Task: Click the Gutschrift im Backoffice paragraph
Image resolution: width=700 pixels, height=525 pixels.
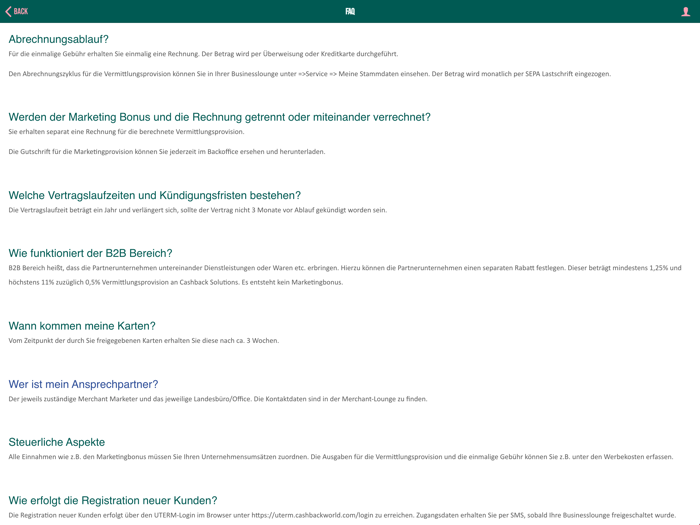Action: 166,152
